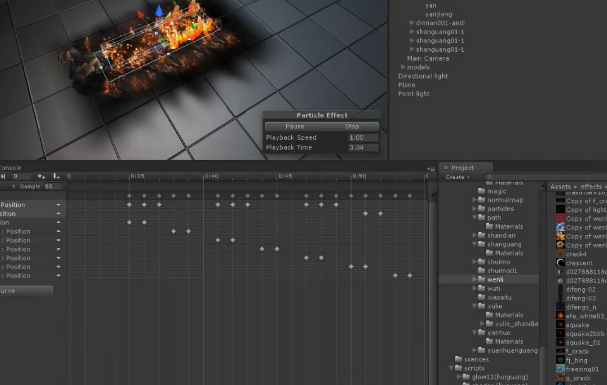Click Assets in the breadcrumb path
Screen dimensions: 607x385
[561, 187]
